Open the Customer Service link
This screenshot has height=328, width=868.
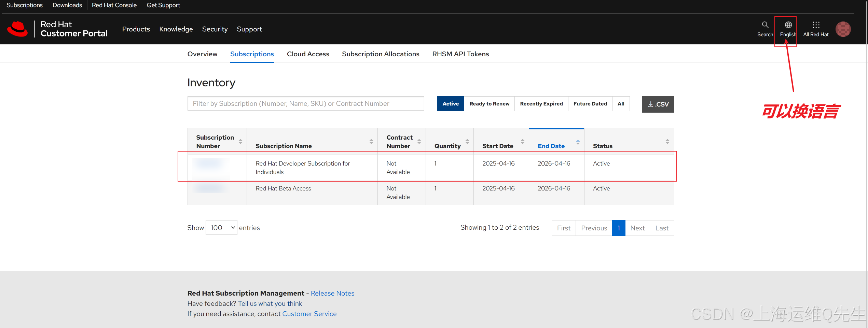click(309, 314)
